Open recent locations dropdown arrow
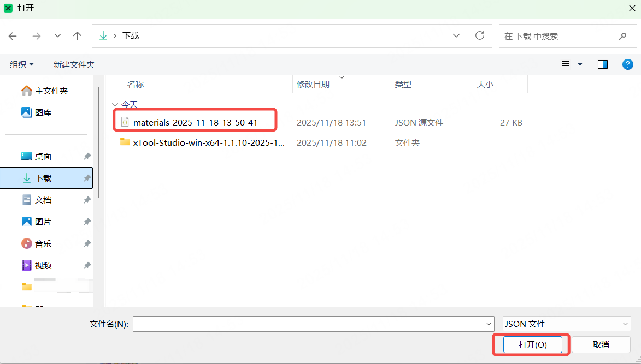 pyautogui.click(x=57, y=36)
